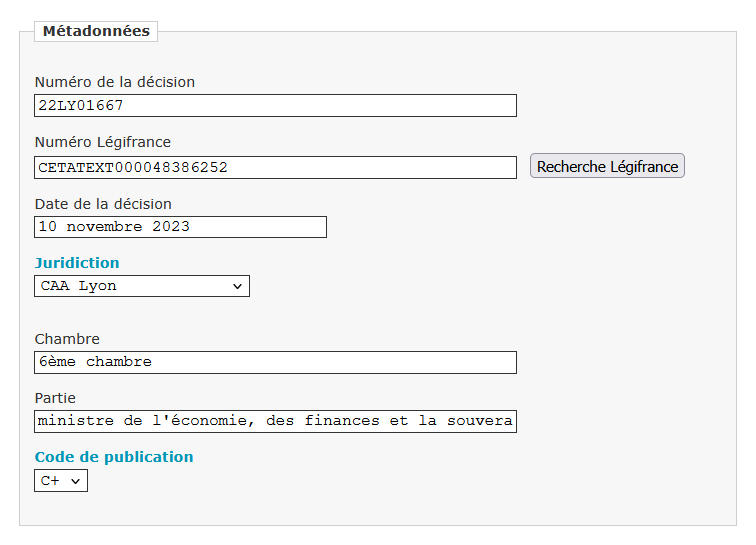Click the Date de la décision label

pos(103,204)
